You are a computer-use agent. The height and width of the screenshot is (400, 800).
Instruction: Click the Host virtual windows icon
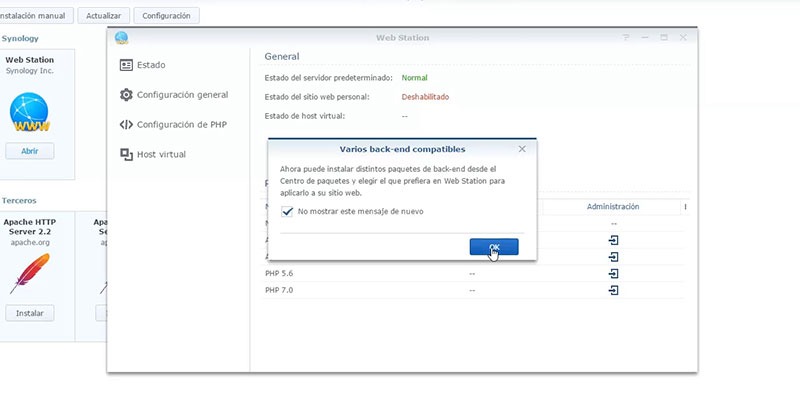coord(126,154)
